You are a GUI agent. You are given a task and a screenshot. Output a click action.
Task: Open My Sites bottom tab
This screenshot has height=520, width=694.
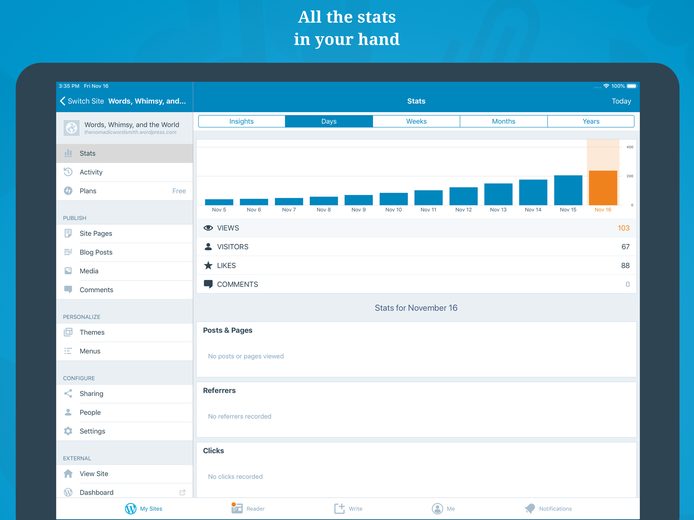coord(143,508)
